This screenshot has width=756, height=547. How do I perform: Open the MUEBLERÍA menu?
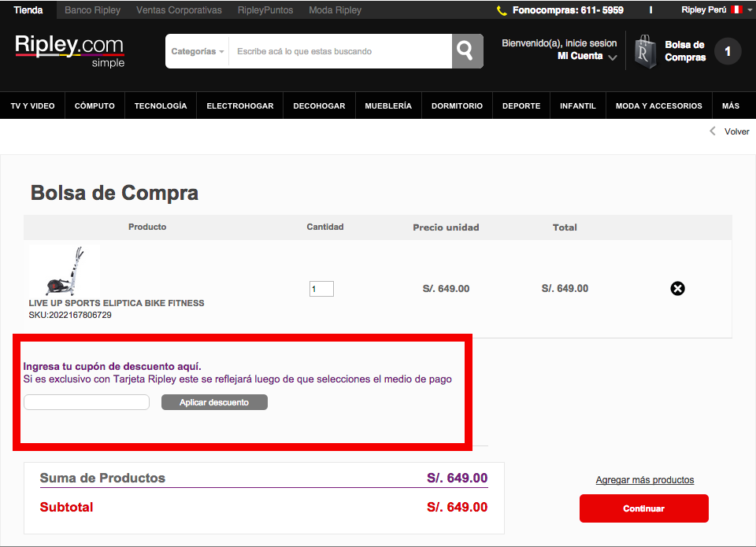click(388, 105)
